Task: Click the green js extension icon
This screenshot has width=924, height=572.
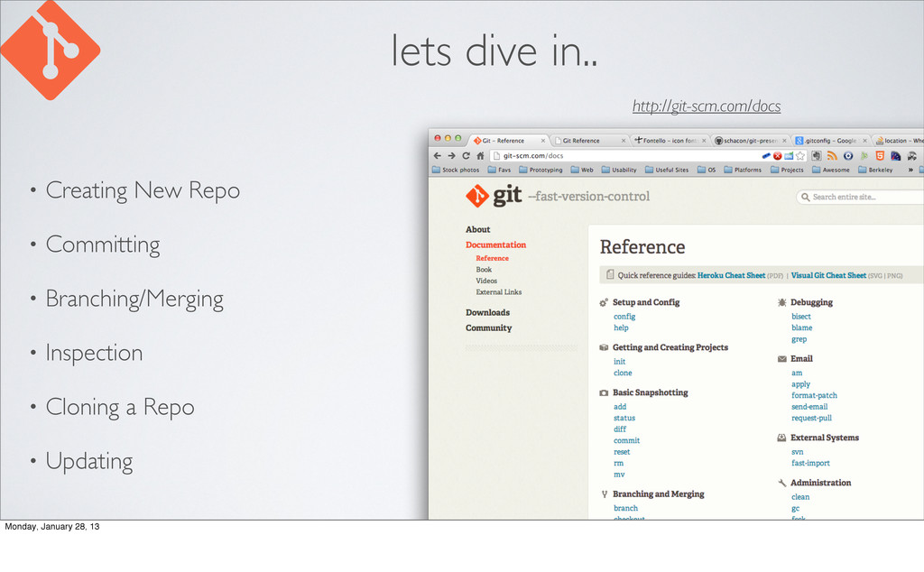Action: coord(864,156)
